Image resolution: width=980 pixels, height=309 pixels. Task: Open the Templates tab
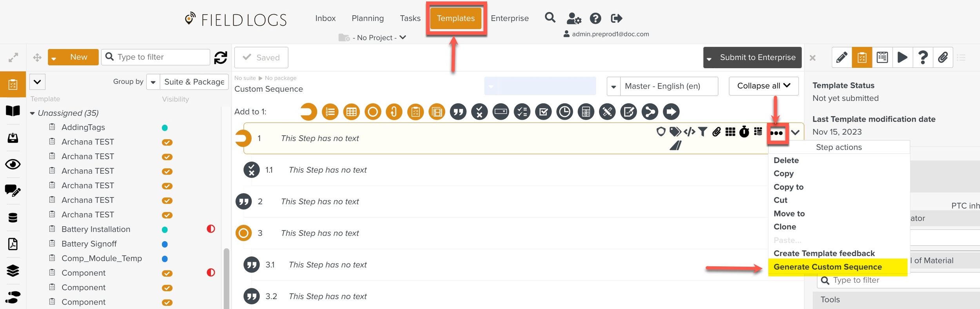coord(456,18)
